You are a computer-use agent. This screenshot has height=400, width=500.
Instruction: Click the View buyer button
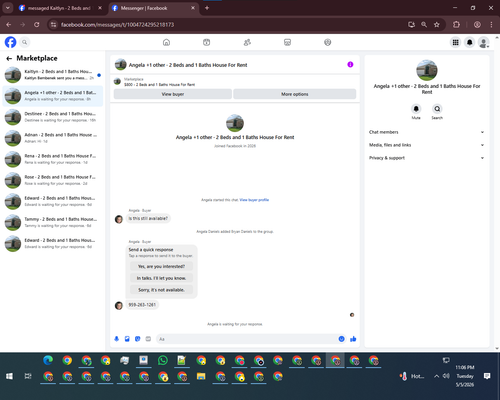point(173,94)
